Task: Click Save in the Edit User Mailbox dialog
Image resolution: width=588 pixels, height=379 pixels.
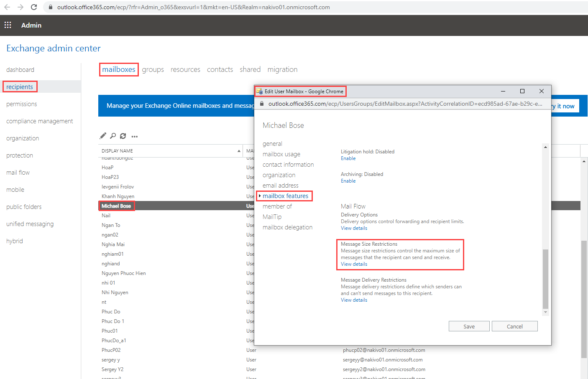Action: point(469,326)
